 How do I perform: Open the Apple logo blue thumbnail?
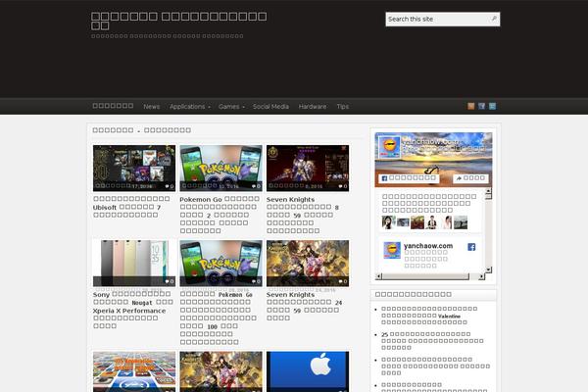click(x=308, y=371)
